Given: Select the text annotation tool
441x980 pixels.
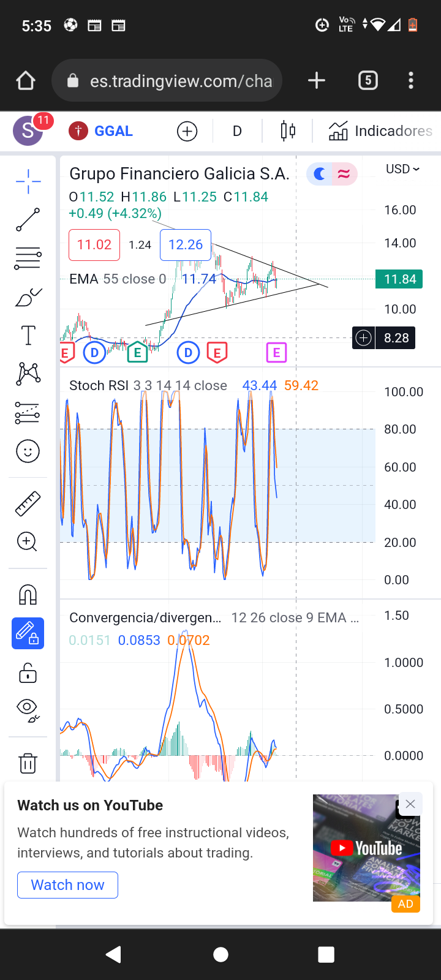Looking at the screenshot, I should coord(28,335).
